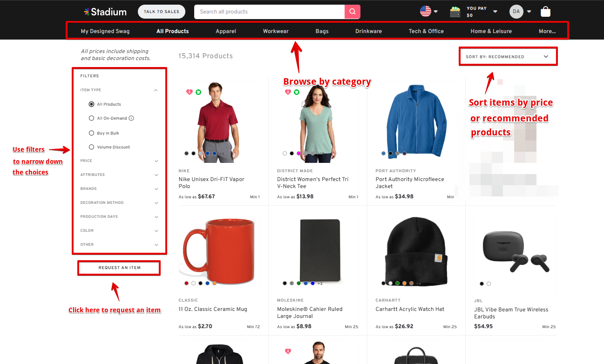Click pink badge on bottom row man's shirt
This screenshot has height=364, width=604.
point(288,351)
